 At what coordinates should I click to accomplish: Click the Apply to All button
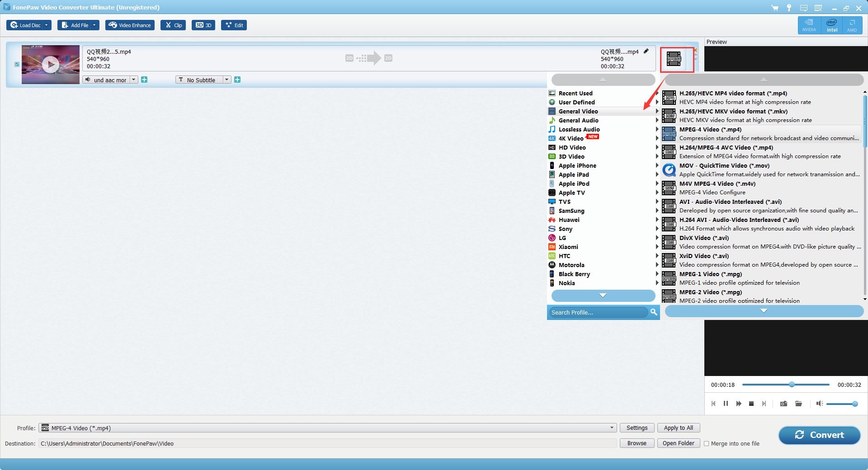[x=679, y=428]
